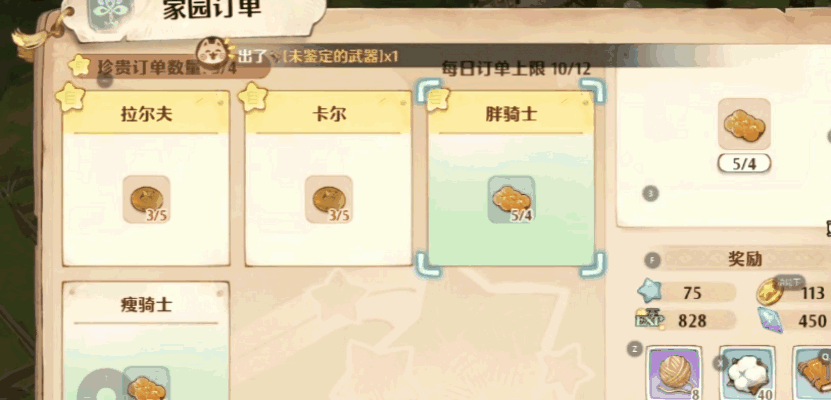This screenshot has width=831, height=400.
Task: Open the 瘦骑士 order card
Action: 146,341
